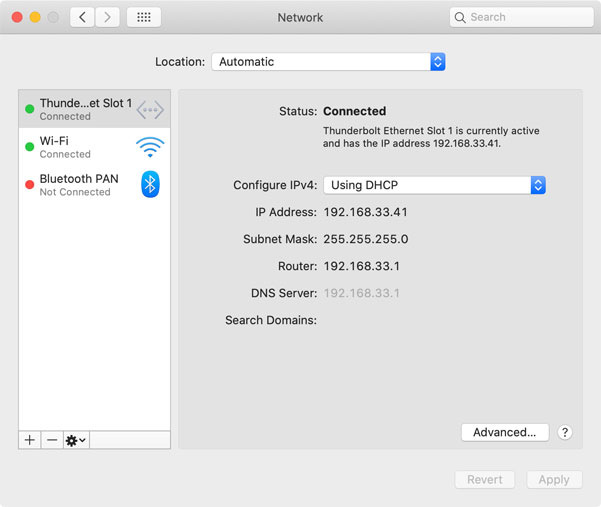
Task: Click the Thunderbolt Ethernet icon in sidebar
Action: (150, 109)
